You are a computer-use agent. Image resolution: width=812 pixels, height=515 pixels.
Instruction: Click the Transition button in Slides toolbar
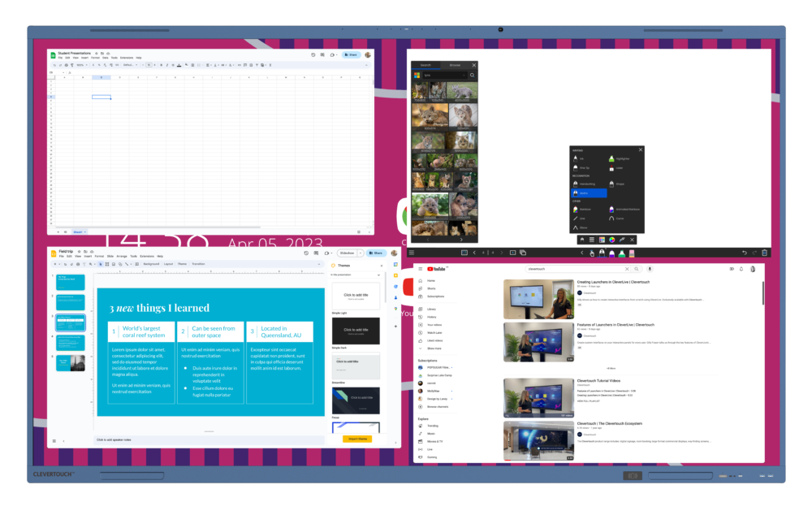198,264
